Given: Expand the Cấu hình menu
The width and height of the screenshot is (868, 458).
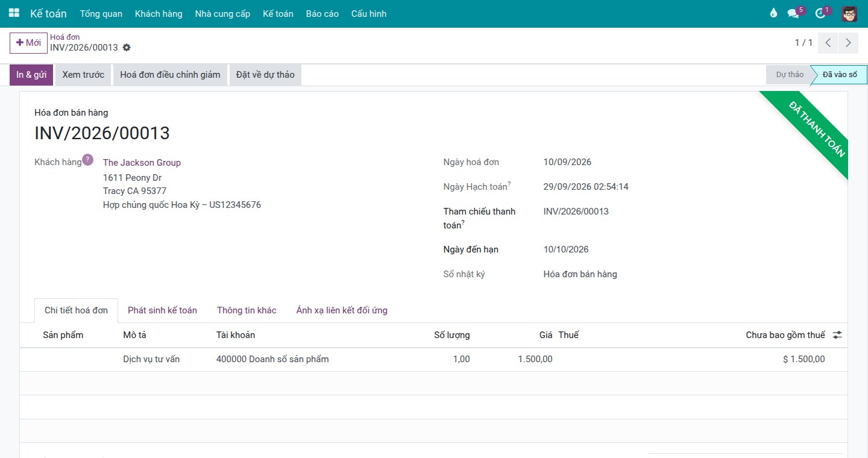Looking at the screenshot, I should point(369,13).
